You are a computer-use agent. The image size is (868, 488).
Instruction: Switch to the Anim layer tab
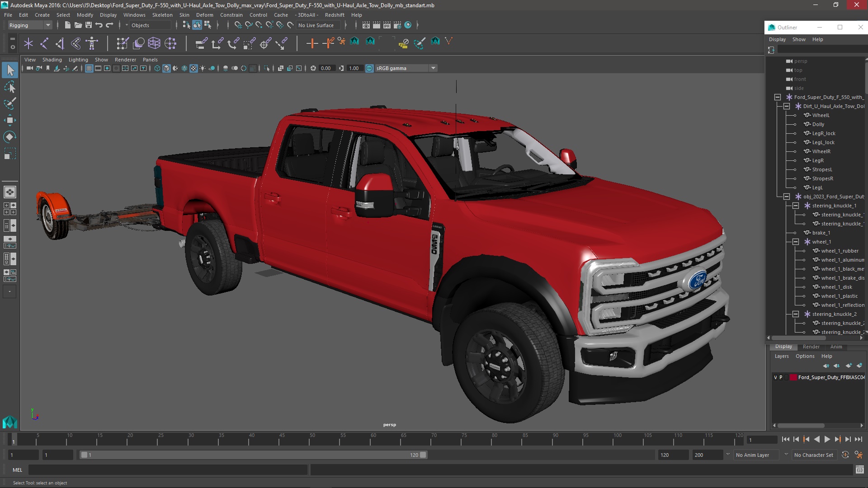coord(836,347)
